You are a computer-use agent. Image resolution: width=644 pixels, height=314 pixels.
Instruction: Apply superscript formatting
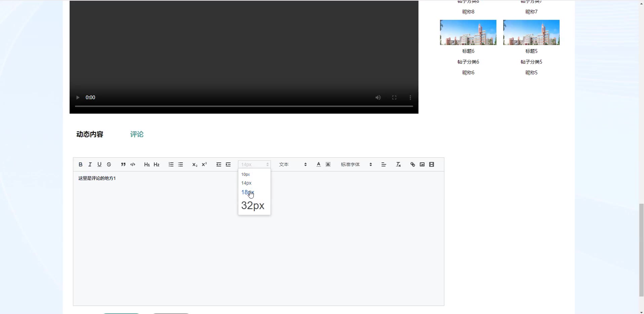click(204, 164)
